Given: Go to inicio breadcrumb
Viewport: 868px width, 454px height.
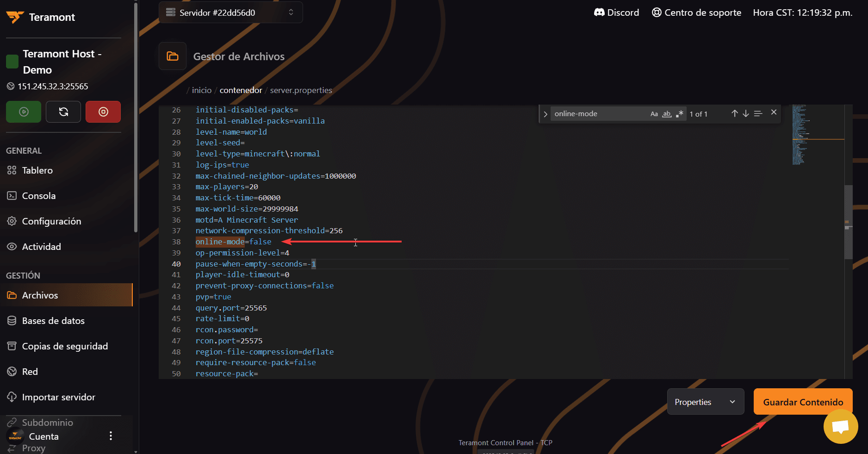Looking at the screenshot, I should pyautogui.click(x=202, y=90).
